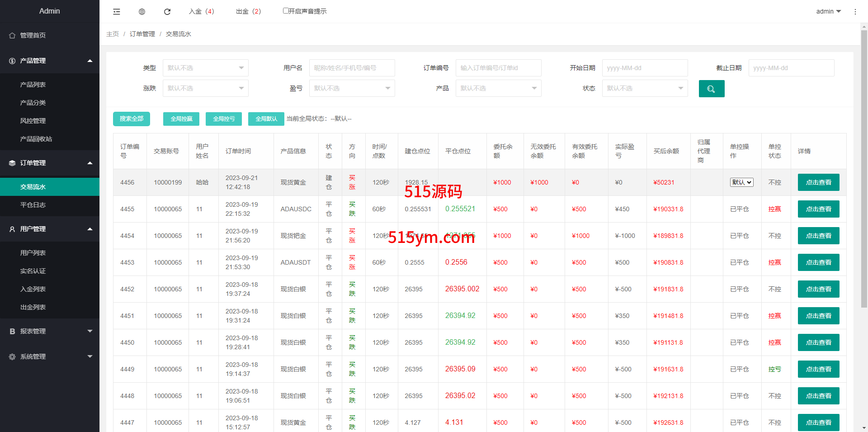Click the 全局控赢 button
Screen dimensions: 868x432
181,119
